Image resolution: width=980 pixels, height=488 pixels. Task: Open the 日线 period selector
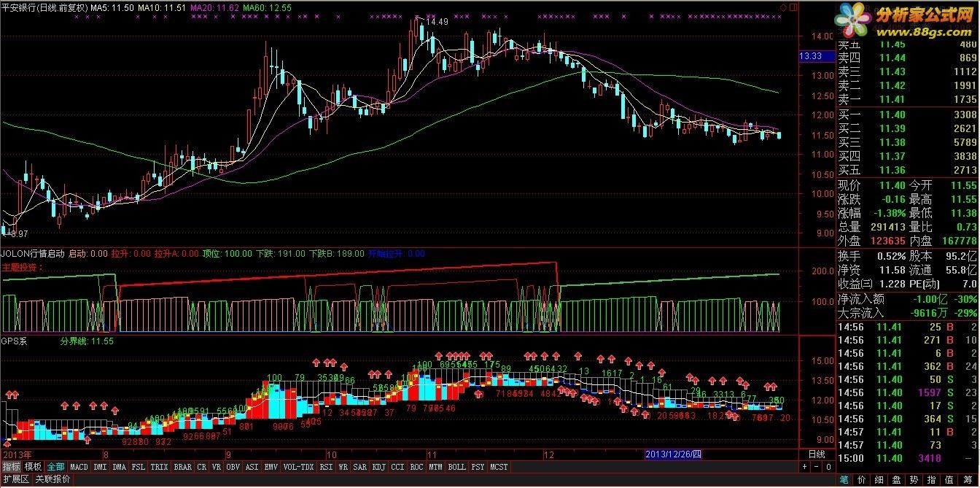(817, 454)
